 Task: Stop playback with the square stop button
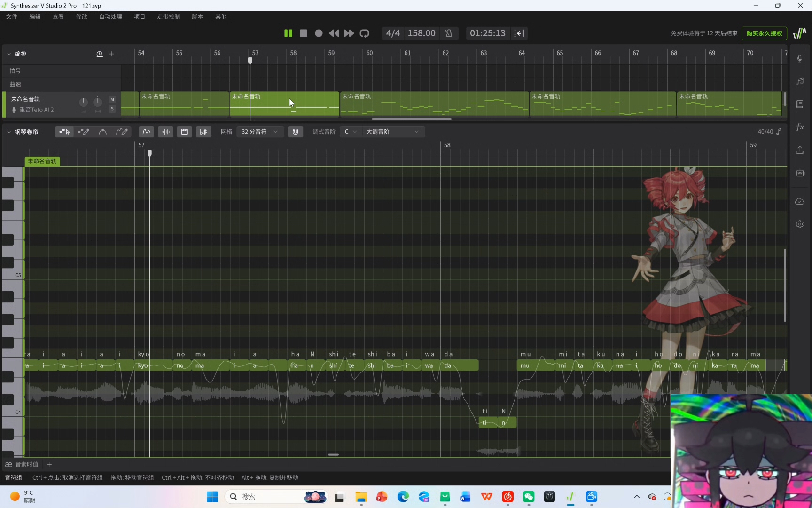[x=304, y=33]
